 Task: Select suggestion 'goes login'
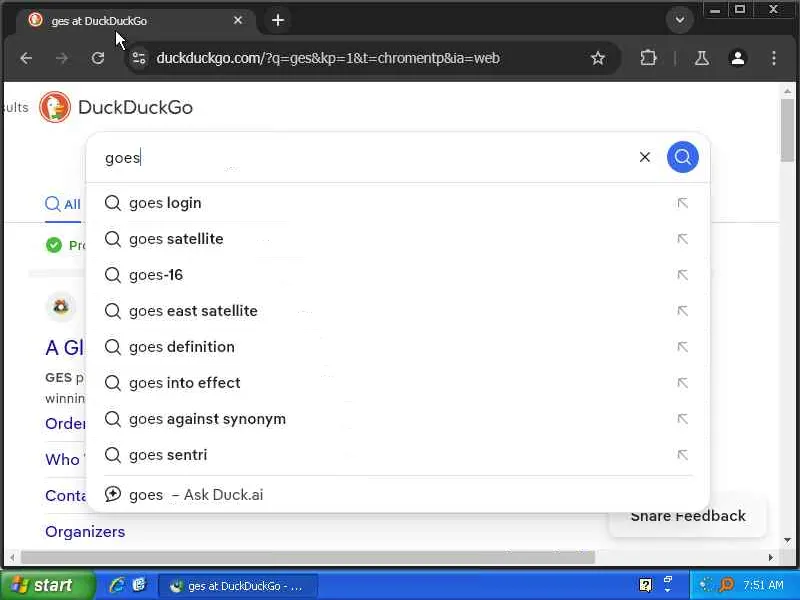tap(398, 203)
